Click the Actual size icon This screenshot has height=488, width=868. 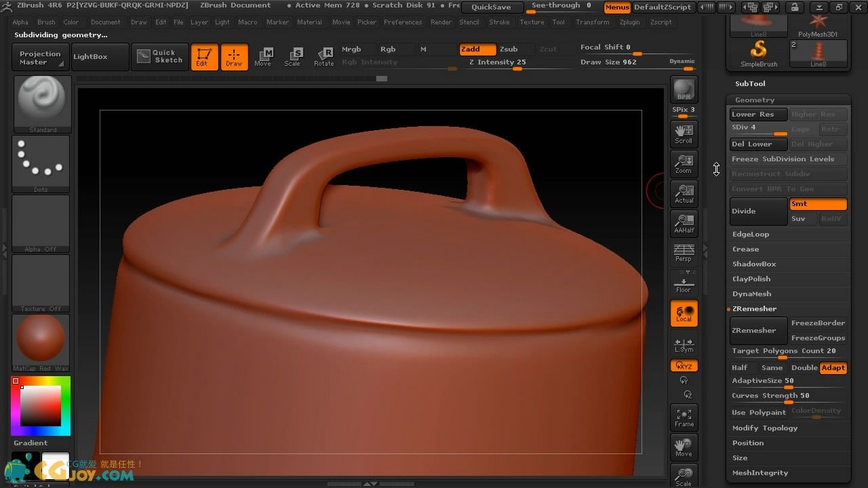pyautogui.click(x=684, y=193)
